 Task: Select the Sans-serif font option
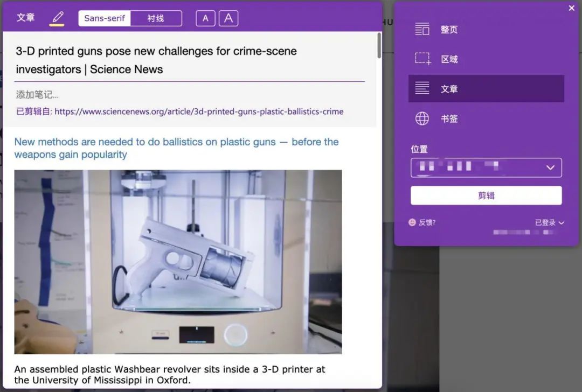[x=105, y=18]
